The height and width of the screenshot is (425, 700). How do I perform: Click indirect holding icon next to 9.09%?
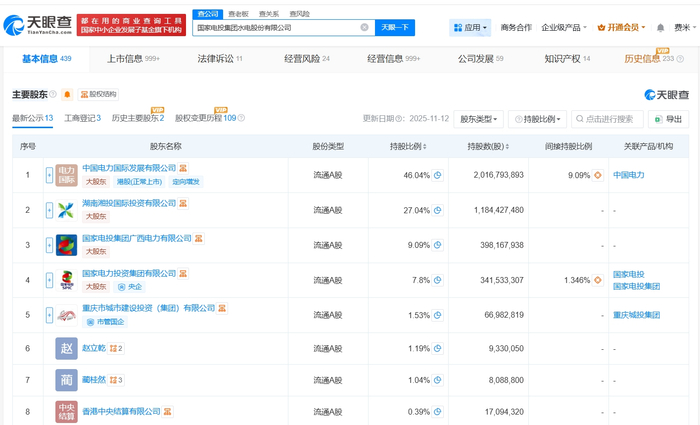(x=598, y=175)
